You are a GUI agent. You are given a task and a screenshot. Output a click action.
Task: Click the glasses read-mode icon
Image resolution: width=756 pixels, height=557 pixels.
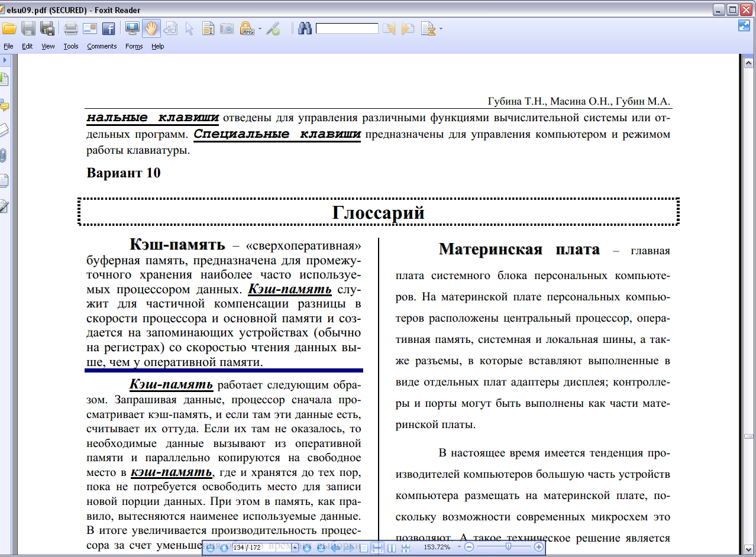click(x=170, y=28)
